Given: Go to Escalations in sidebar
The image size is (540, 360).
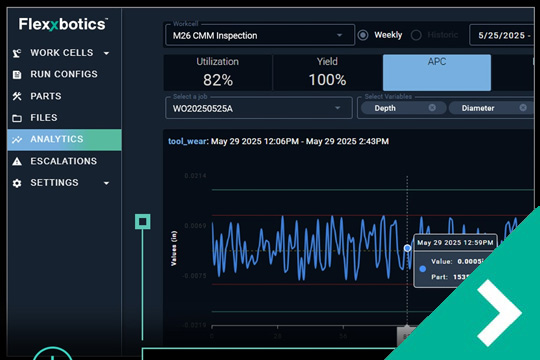Looking at the screenshot, I should [64, 161].
